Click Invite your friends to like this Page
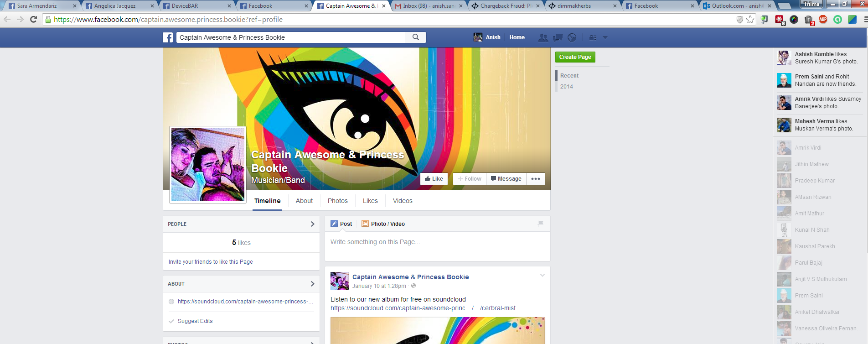The width and height of the screenshot is (868, 344). coord(211,262)
